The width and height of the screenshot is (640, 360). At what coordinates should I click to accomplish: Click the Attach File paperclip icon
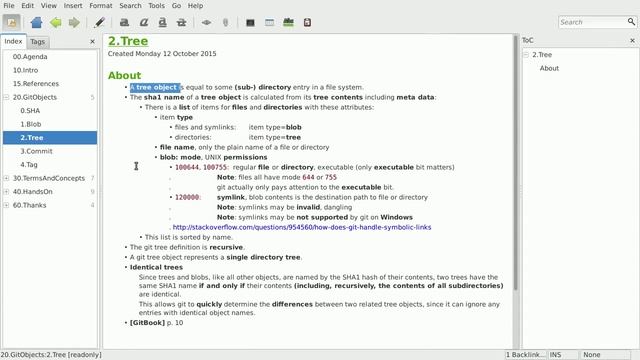click(x=225, y=22)
